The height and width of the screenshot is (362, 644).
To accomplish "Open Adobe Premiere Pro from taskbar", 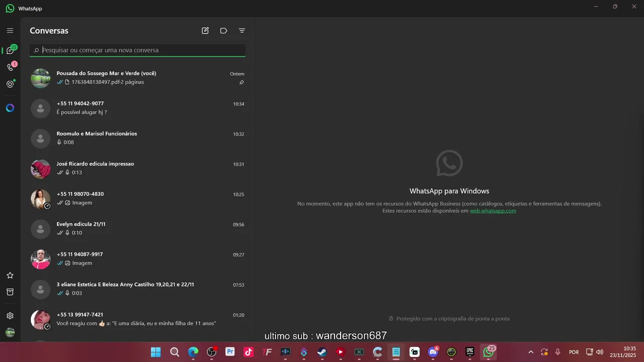I will 230,352.
